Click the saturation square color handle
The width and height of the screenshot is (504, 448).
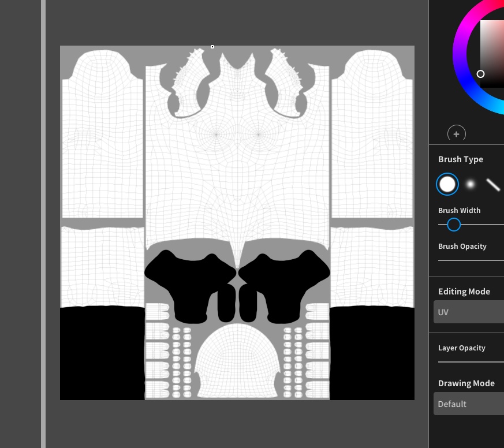click(480, 74)
